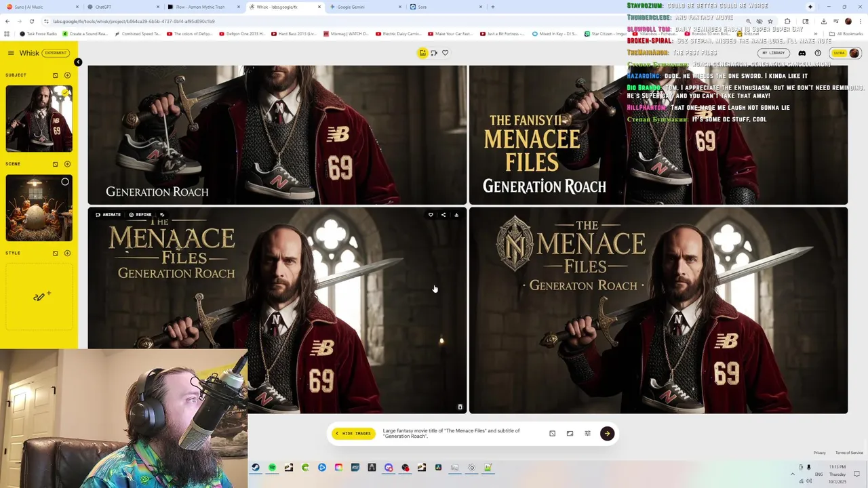Change aspect ratio in prompt bar
The height and width of the screenshot is (488, 868).
pos(570,434)
